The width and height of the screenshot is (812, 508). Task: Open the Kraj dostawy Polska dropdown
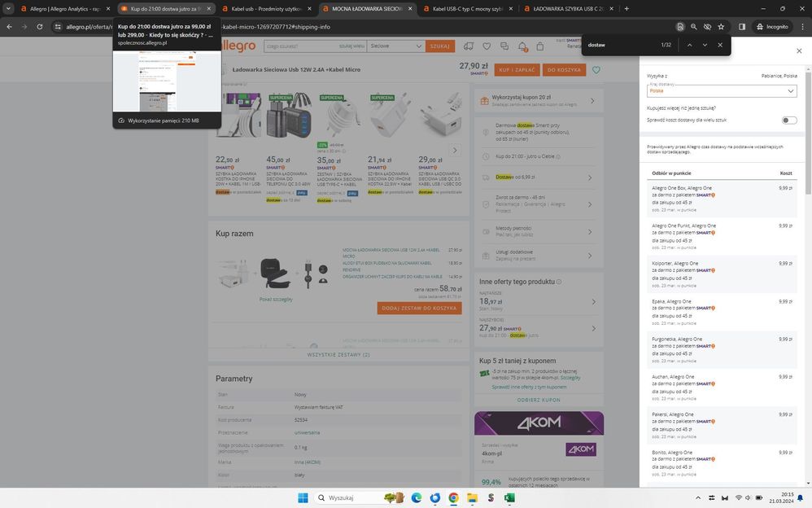coord(721,91)
